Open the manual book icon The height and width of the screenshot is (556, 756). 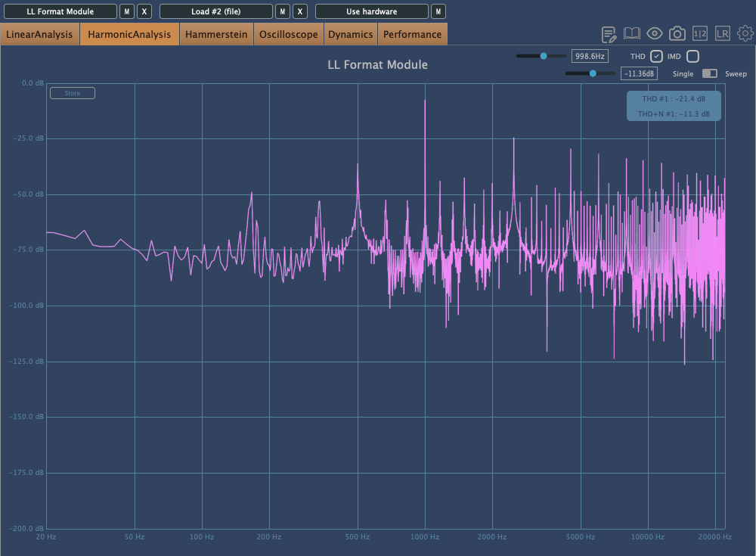(632, 34)
